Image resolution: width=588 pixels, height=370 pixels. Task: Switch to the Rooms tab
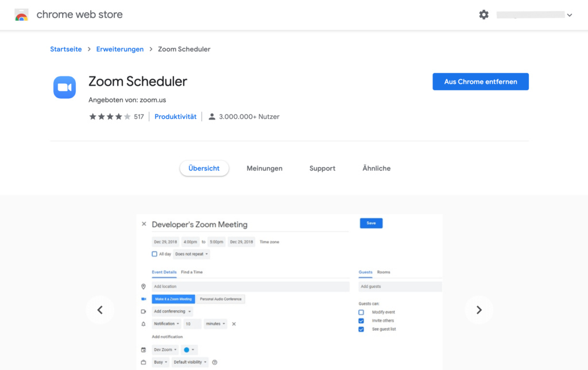(x=384, y=272)
